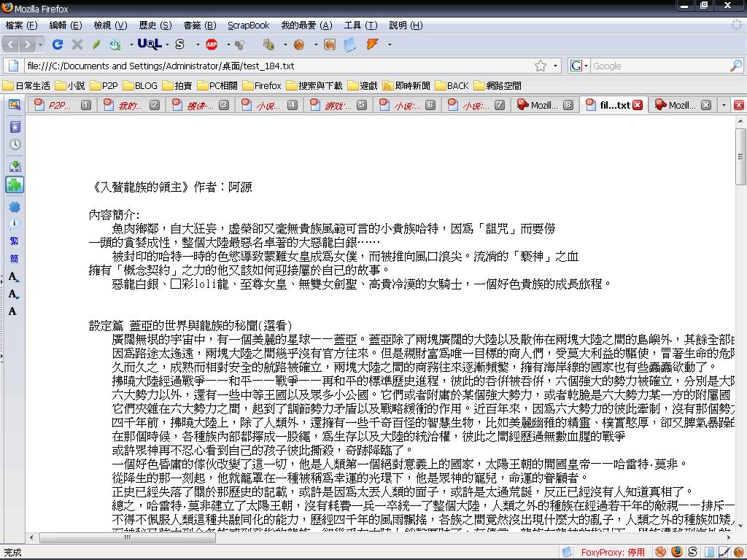Click the orange lightning bolt toolbar icon
The width and height of the screenshot is (747, 560).
(x=373, y=44)
